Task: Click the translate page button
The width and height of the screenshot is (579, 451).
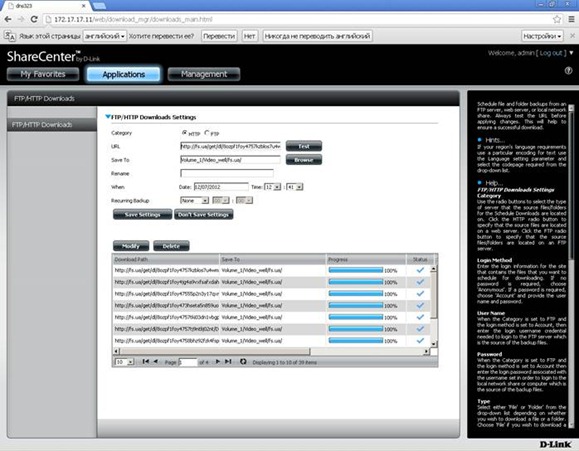Action: click(219, 36)
